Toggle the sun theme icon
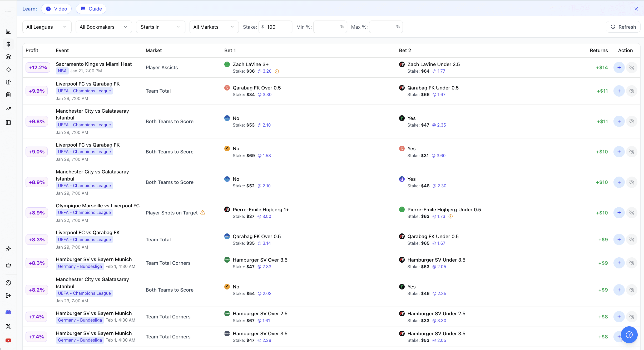 point(8,249)
